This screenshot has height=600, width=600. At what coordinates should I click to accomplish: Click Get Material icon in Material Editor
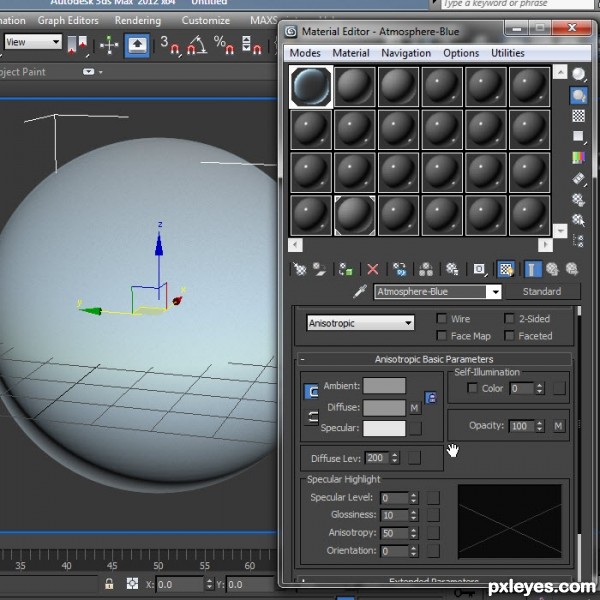click(299, 269)
